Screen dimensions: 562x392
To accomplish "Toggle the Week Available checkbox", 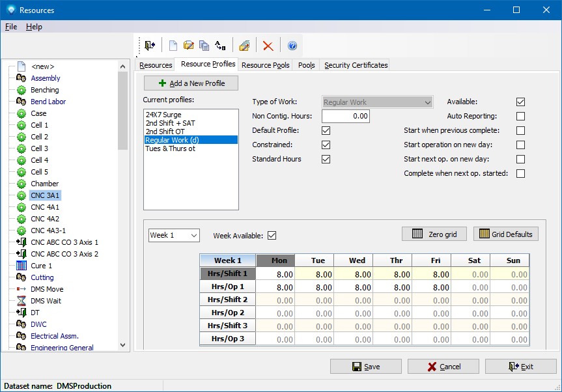I will [x=272, y=235].
